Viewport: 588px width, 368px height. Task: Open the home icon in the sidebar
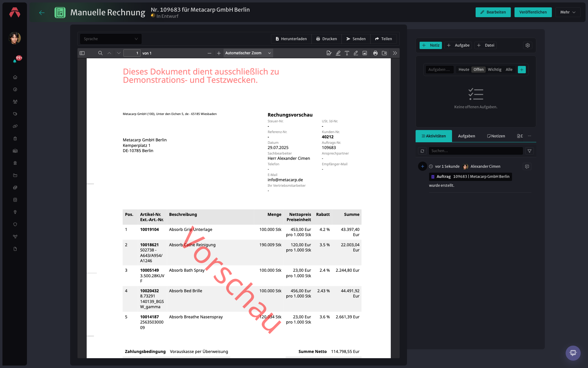[x=15, y=77]
